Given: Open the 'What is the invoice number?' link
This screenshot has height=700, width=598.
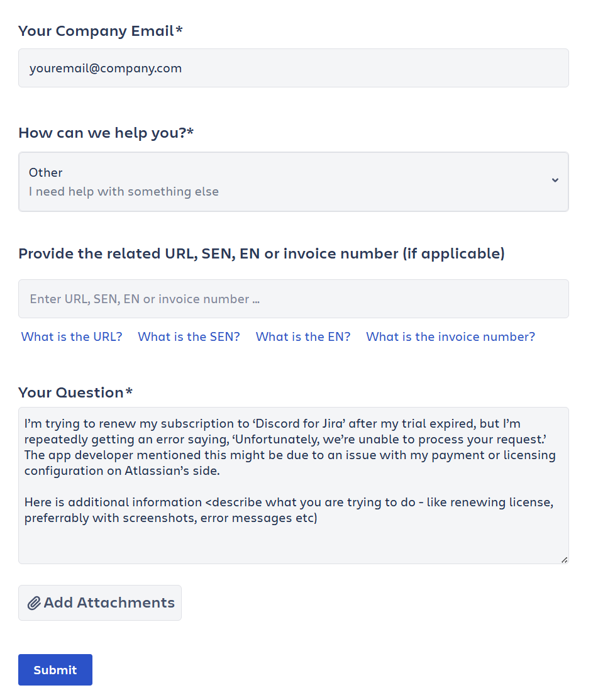Looking at the screenshot, I should pyautogui.click(x=450, y=336).
